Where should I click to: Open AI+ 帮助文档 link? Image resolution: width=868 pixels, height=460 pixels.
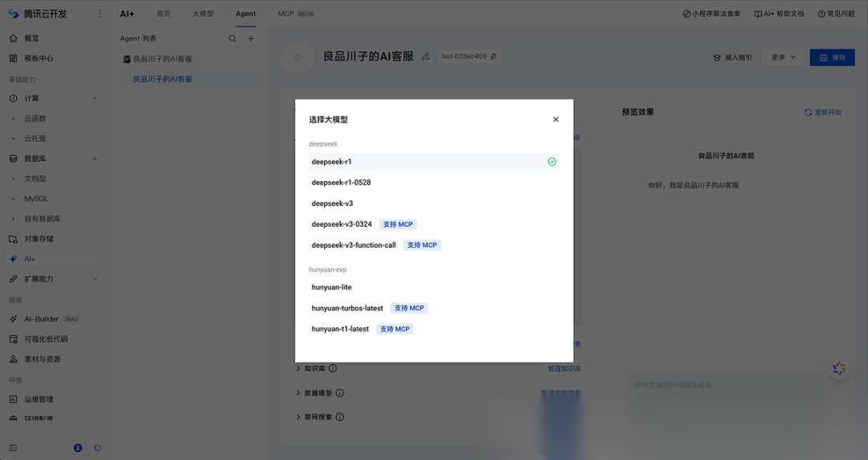pyautogui.click(x=779, y=14)
